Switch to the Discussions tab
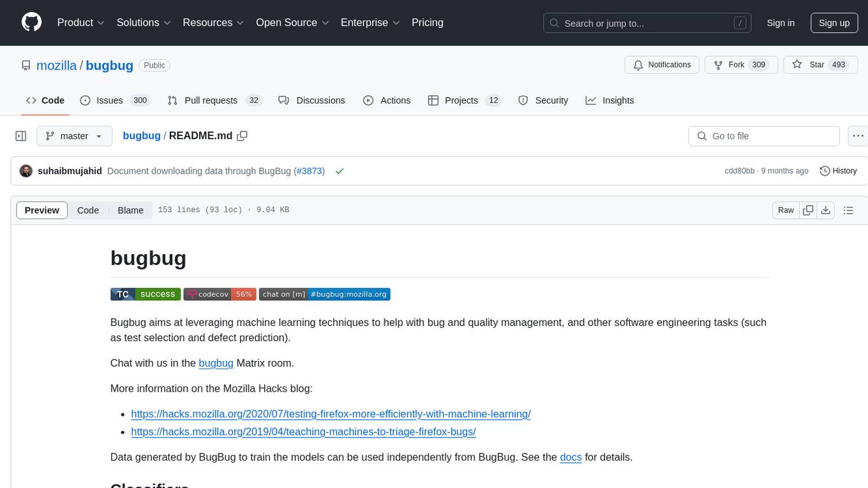This screenshot has height=488, width=868. 311,100
